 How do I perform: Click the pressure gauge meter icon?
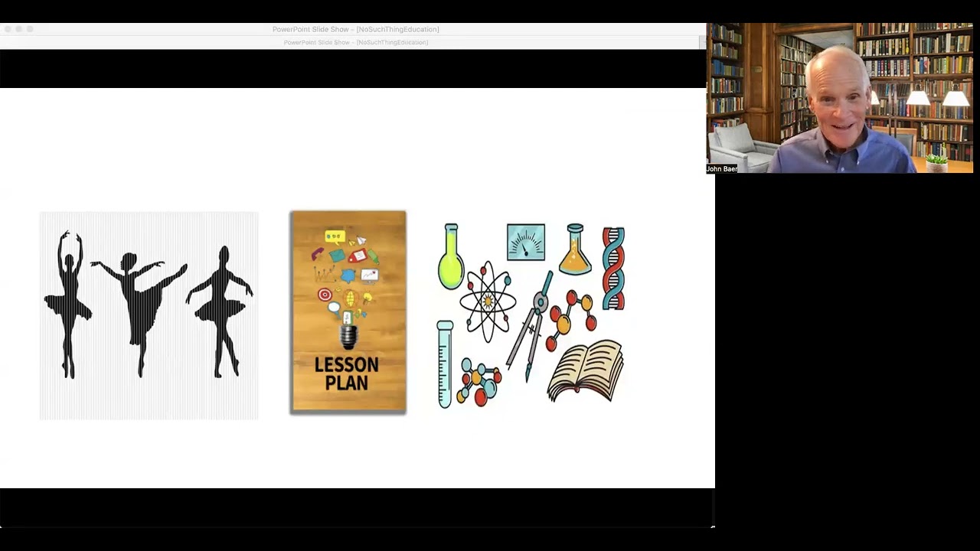tap(526, 243)
